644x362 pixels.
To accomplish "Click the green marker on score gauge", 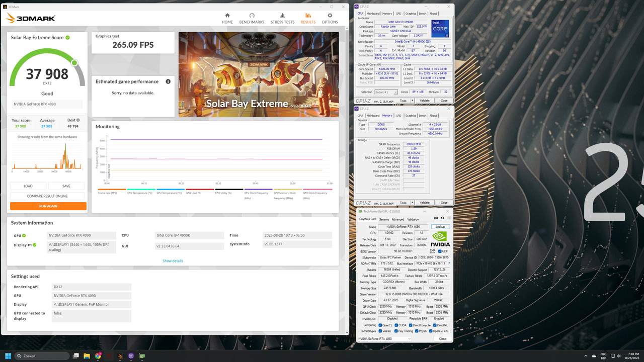I will click(74, 63).
